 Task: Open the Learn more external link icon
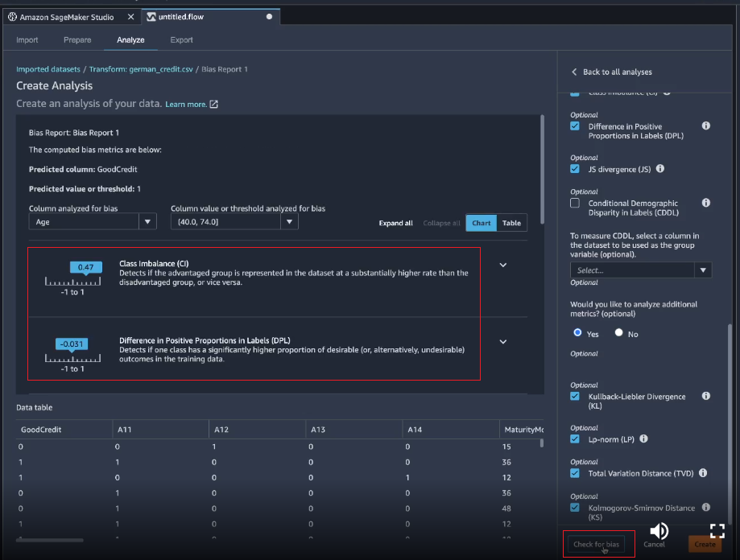click(x=213, y=105)
